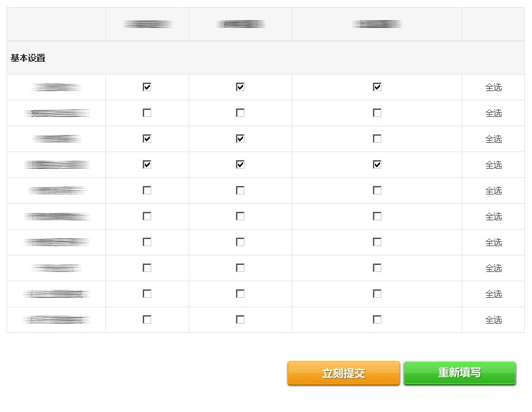Uncheck middle column checkbox in fourth row

[240, 164]
